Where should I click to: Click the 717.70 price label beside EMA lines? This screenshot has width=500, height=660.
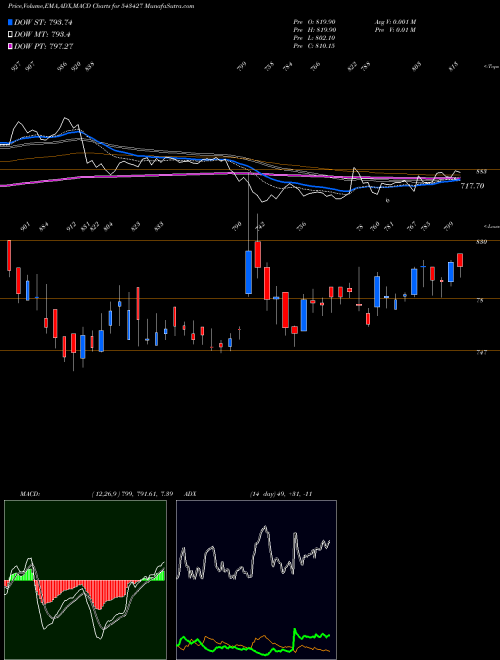coord(472,186)
